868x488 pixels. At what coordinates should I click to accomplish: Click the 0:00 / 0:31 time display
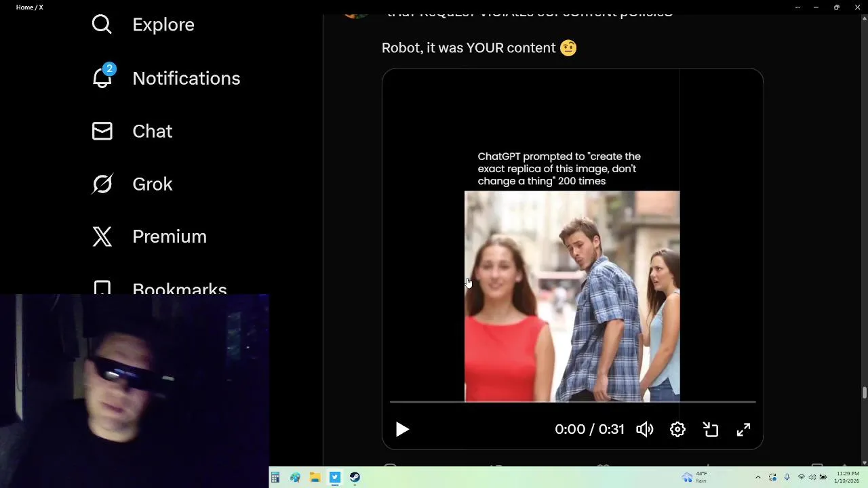tap(589, 429)
